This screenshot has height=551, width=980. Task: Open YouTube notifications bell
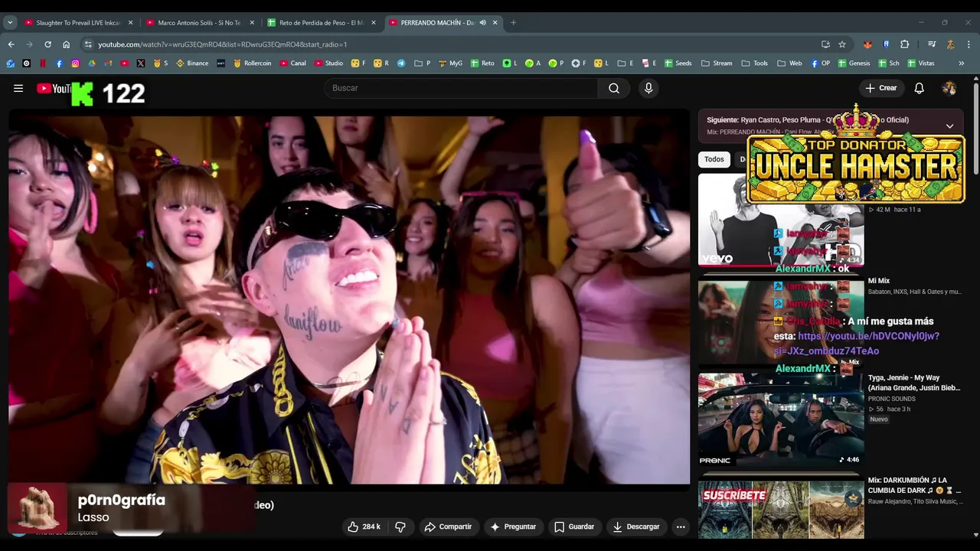(x=919, y=88)
